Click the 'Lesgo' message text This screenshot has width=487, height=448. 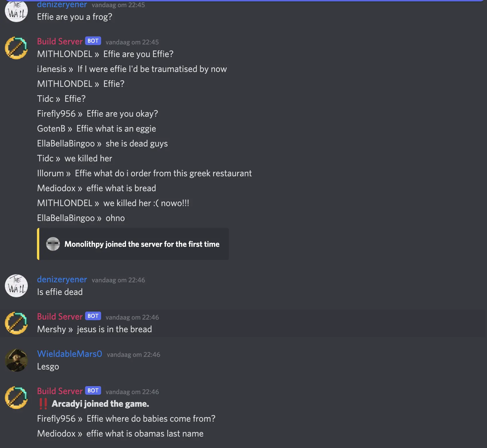[x=48, y=367]
